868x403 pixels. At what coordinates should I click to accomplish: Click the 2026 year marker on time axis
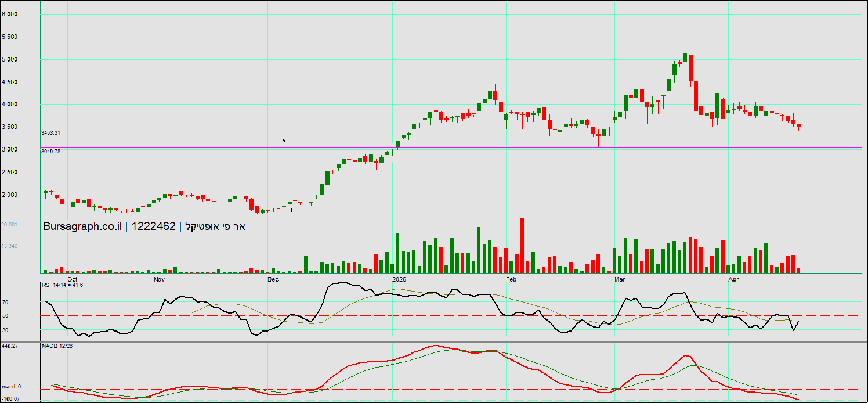[x=399, y=279]
